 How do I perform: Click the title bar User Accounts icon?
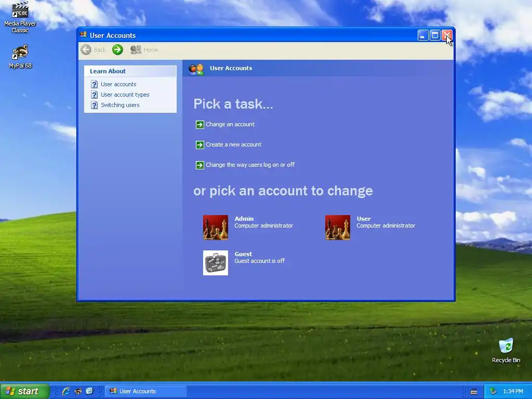[x=83, y=35]
